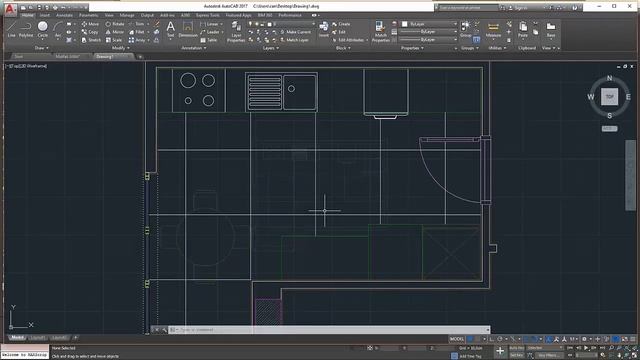Click Edit Attributes button
The image size is (640, 360).
coord(349,40)
